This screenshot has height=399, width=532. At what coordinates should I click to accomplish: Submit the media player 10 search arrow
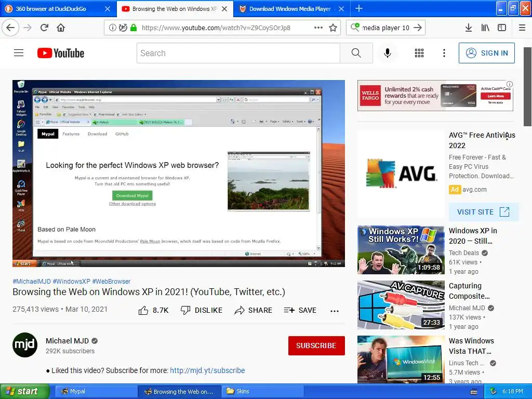pos(418,28)
